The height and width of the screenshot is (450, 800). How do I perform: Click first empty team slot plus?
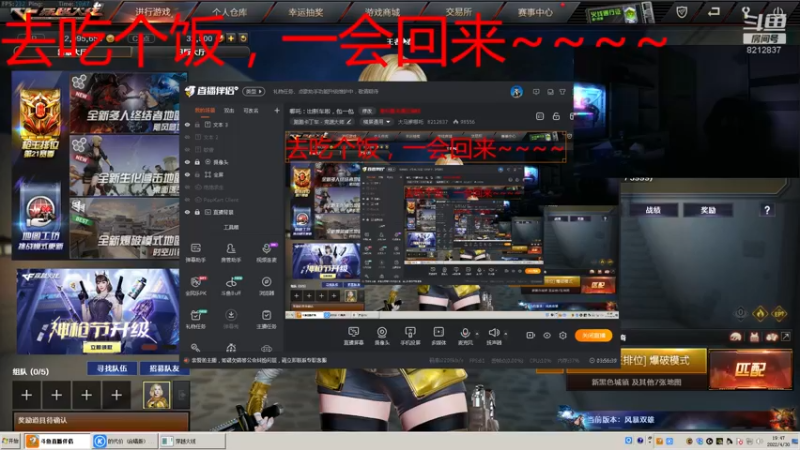27,394
